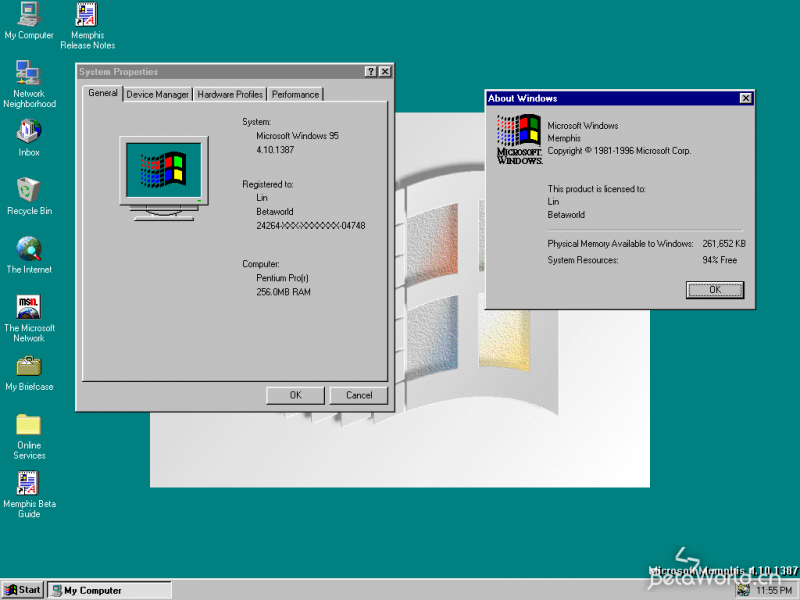Launch The Internet desktop icon
Screen dimensions: 800x600
[28, 249]
